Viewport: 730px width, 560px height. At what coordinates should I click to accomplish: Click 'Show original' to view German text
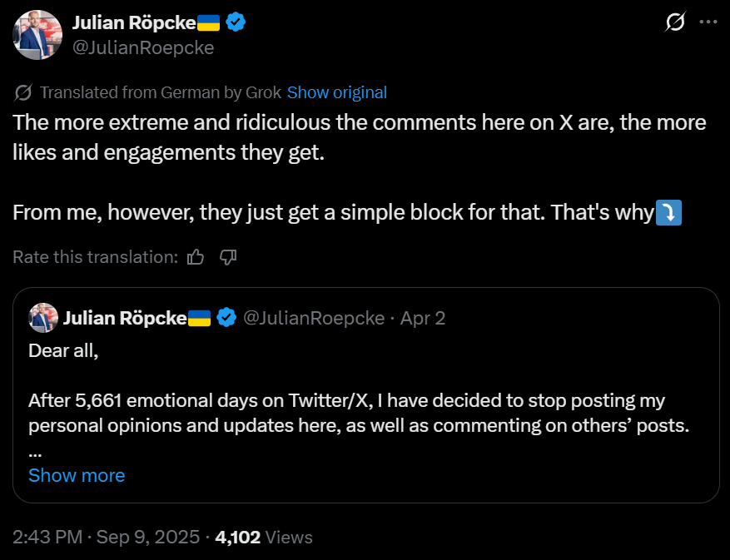(336, 92)
